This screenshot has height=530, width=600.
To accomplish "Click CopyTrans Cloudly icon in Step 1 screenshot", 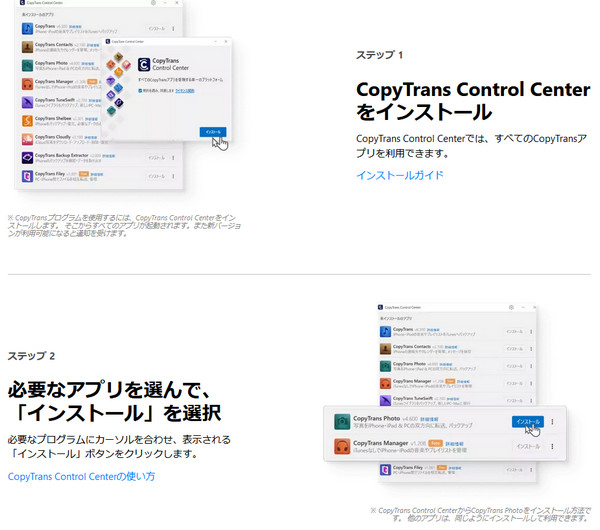I will 27,139.
